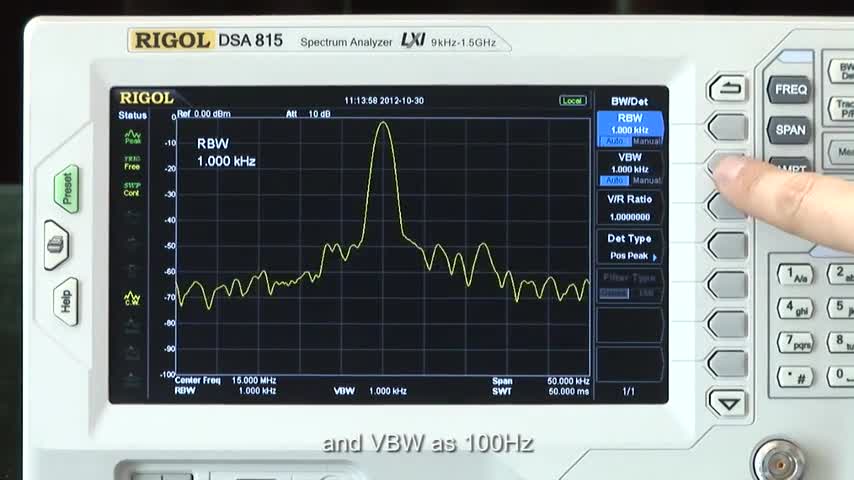Click keypad key 4 ghi
The image size is (854, 480).
pyautogui.click(x=795, y=308)
